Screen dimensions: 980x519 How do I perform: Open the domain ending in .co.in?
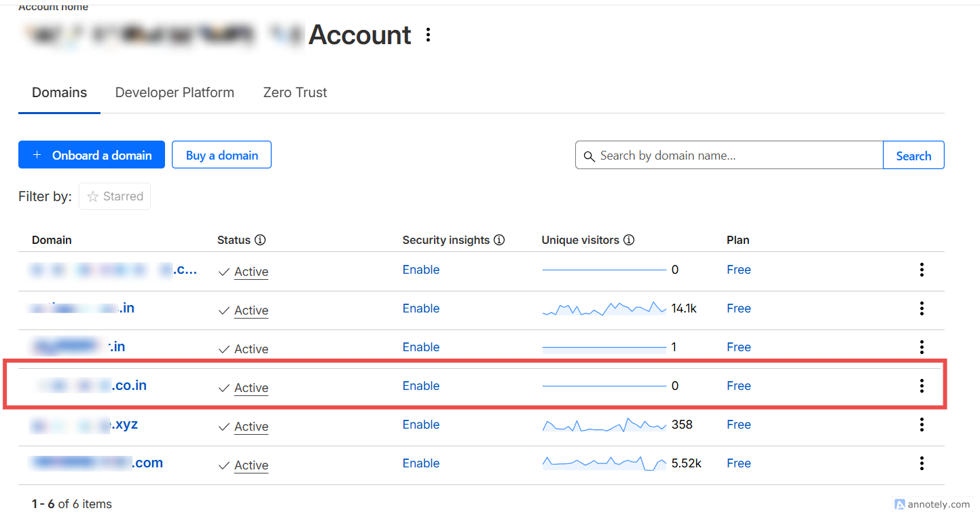click(x=128, y=386)
